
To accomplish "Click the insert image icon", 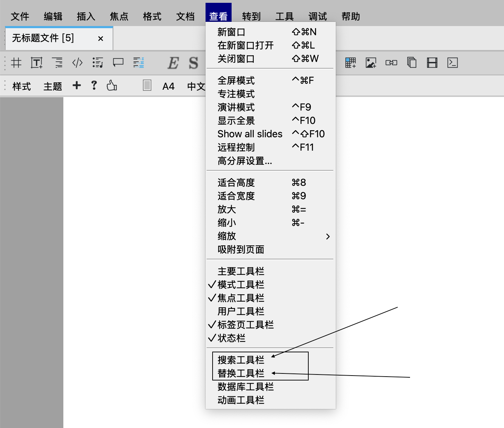I will tap(371, 63).
